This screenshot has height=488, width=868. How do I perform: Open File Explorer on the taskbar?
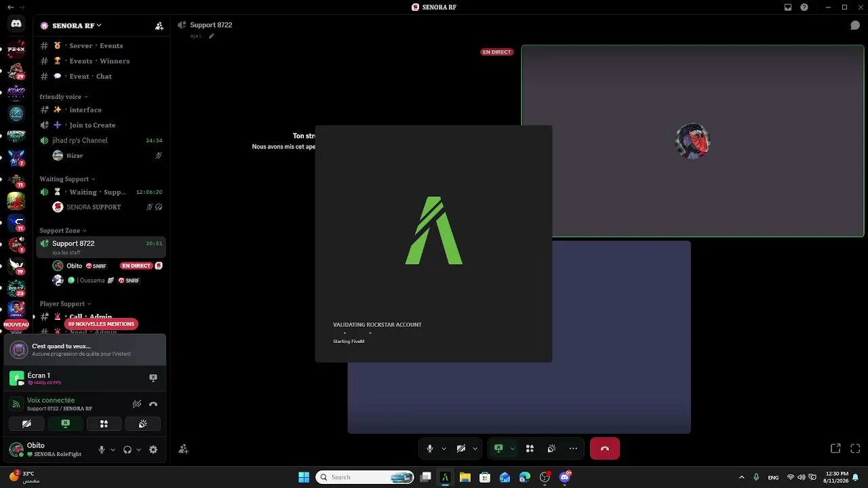465,477
